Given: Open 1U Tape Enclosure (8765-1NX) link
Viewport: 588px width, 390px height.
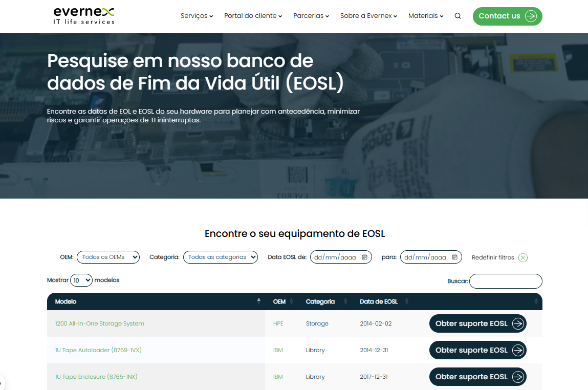Looking at the screenshot, I should coord(96,377).
